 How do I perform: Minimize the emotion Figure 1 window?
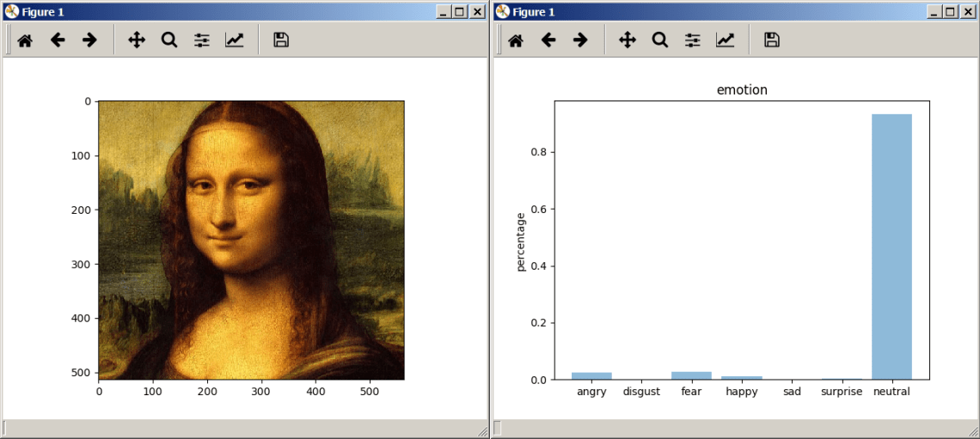point(934,11)
